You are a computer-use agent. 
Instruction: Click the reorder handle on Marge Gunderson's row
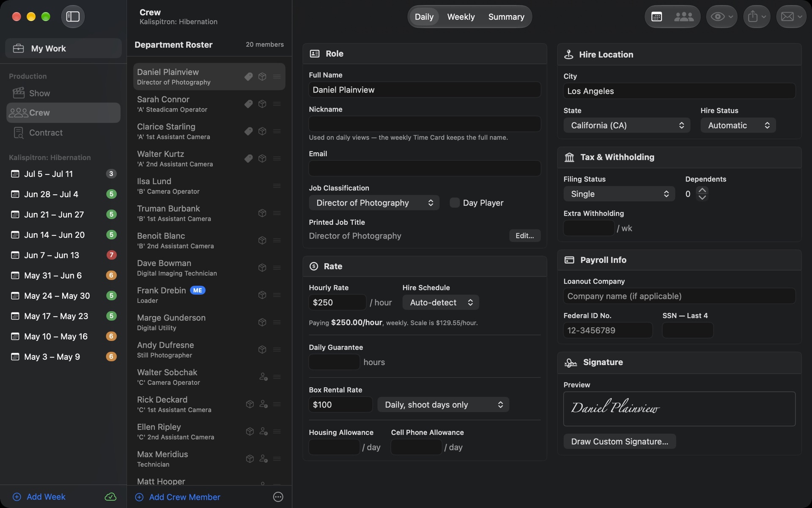[x=277, y=322]
